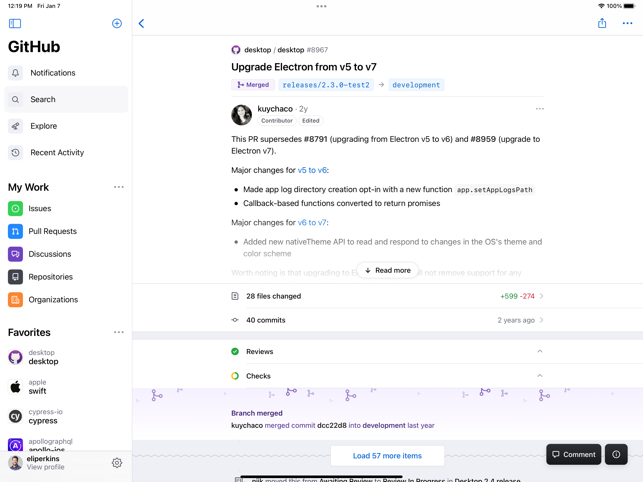The width and height of the screenshot is (643, 482).
Task: Open commit dcc22d8 link
Action: click(332, 425)
